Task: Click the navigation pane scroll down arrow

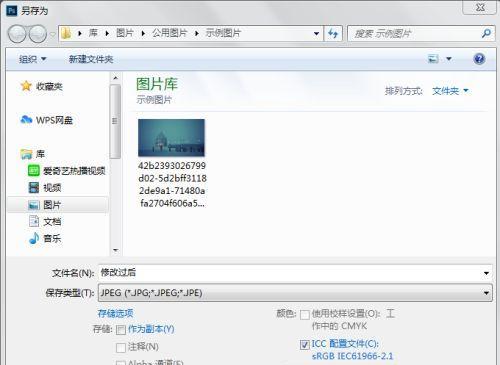Action: (x=115, y=250)
